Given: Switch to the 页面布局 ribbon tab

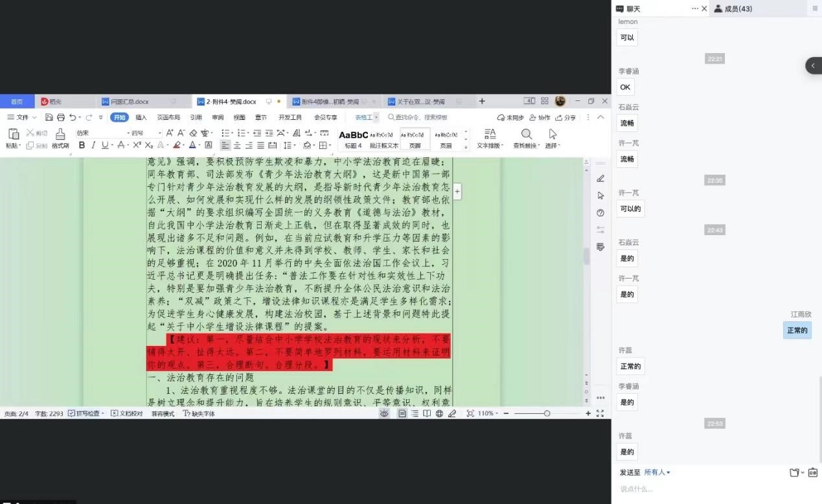Looking at the screenshot, I should click(x=168, y=117).
